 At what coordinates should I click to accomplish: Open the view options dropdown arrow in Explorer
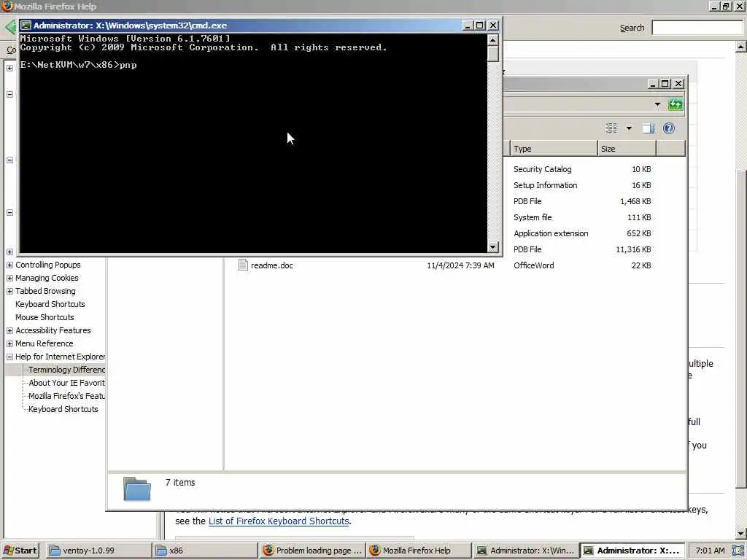click(x=629, y=128)
